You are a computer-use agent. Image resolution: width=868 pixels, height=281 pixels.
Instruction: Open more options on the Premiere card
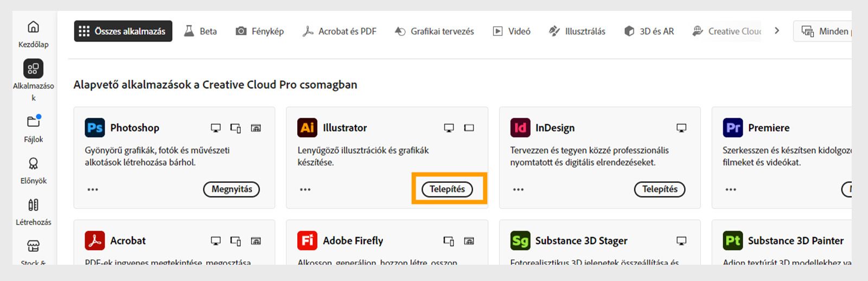coord(731,189)
